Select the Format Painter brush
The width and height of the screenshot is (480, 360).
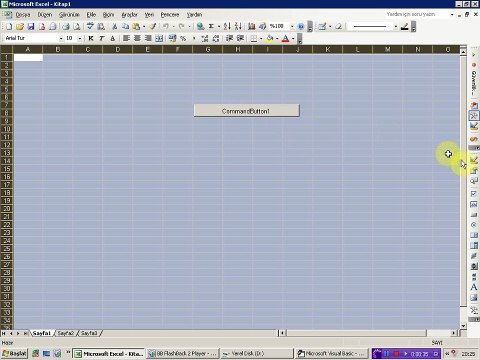pos(153,26)
